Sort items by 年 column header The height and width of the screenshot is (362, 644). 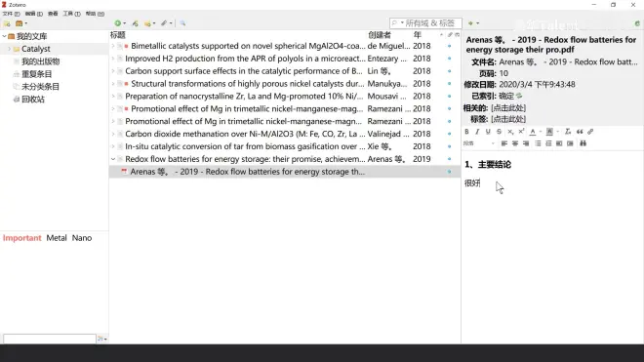click(418, 35)
